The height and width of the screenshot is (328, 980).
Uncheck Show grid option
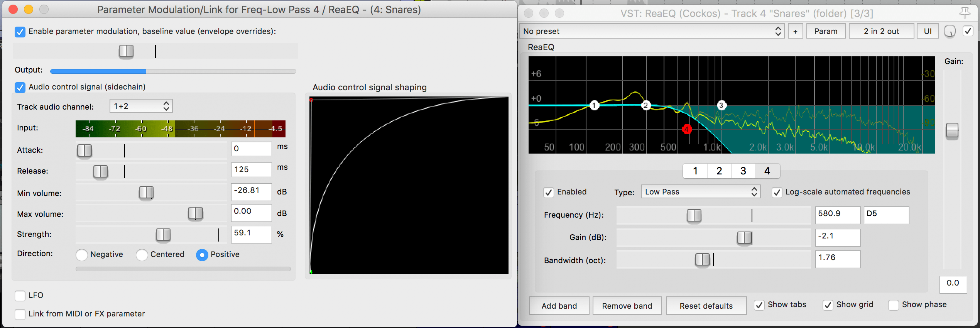point(828,305)
